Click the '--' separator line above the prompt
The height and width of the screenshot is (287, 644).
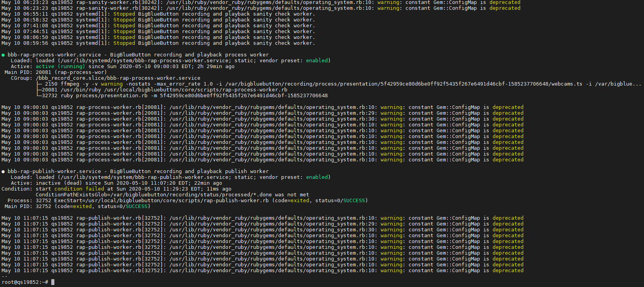[x=5, y=276]
